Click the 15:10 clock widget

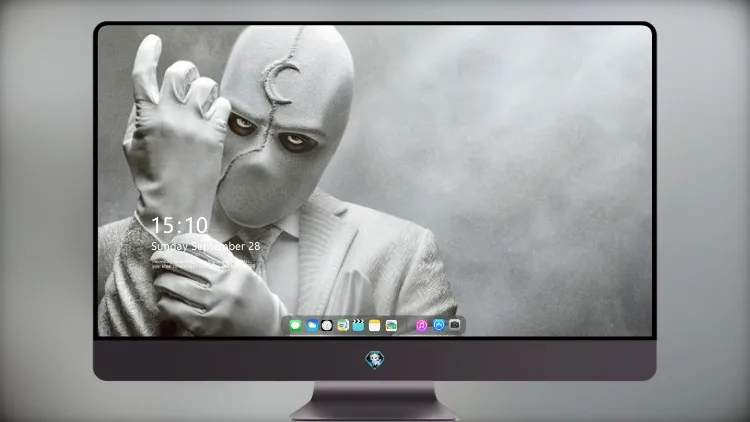[179, 225]
